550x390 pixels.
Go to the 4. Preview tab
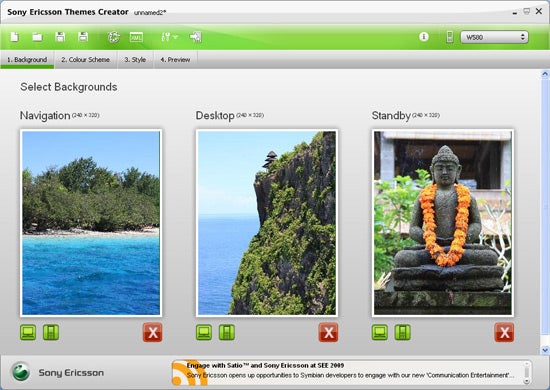tap(175, 60)
